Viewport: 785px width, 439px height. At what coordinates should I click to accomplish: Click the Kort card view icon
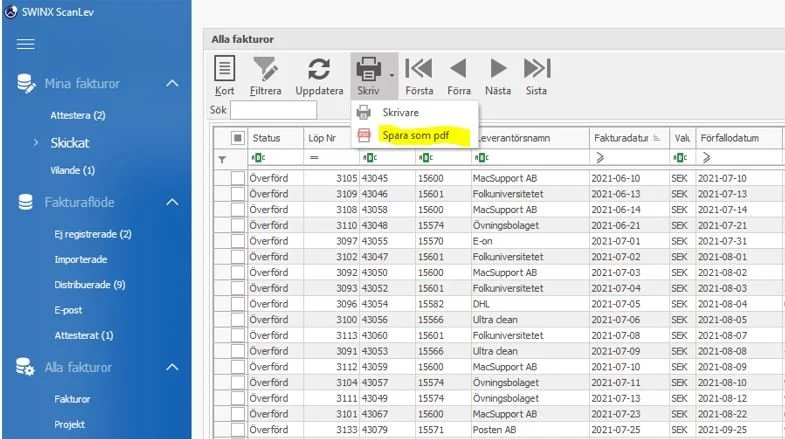(x=224, y=68)
